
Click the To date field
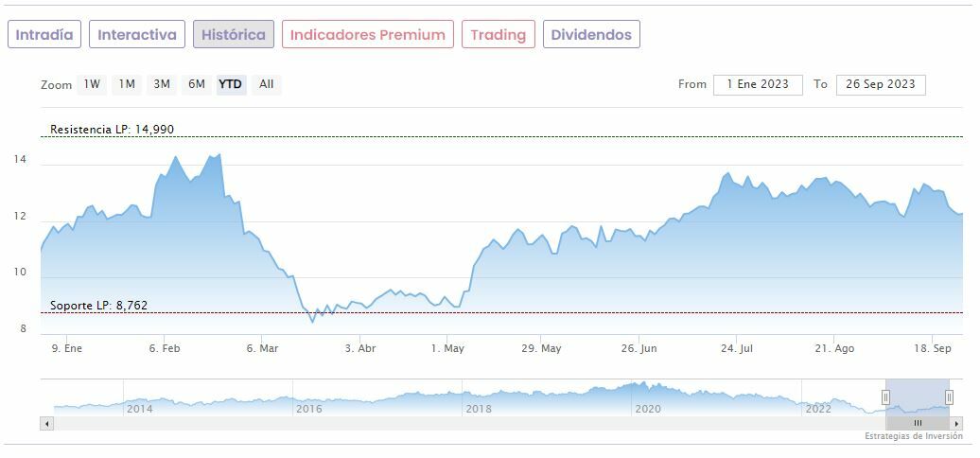click(881, 84)
